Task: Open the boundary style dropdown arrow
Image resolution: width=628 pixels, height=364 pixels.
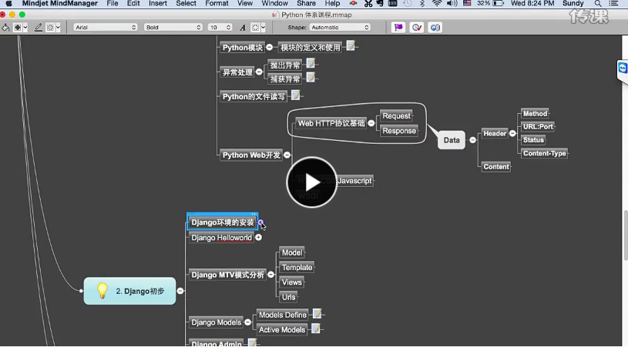Action: coord(58,28)
